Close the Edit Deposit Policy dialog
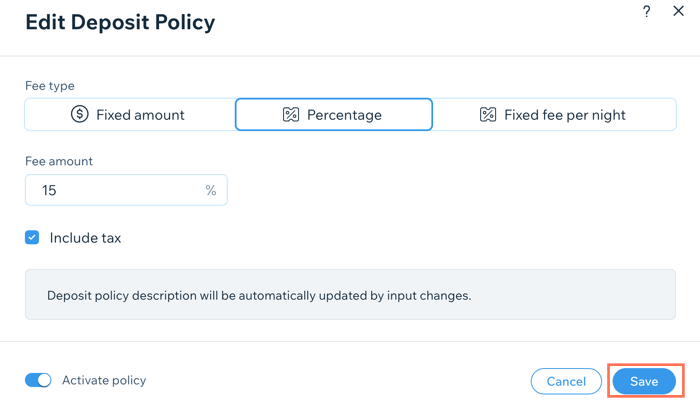Screen dimensions: 700x400 679,11
